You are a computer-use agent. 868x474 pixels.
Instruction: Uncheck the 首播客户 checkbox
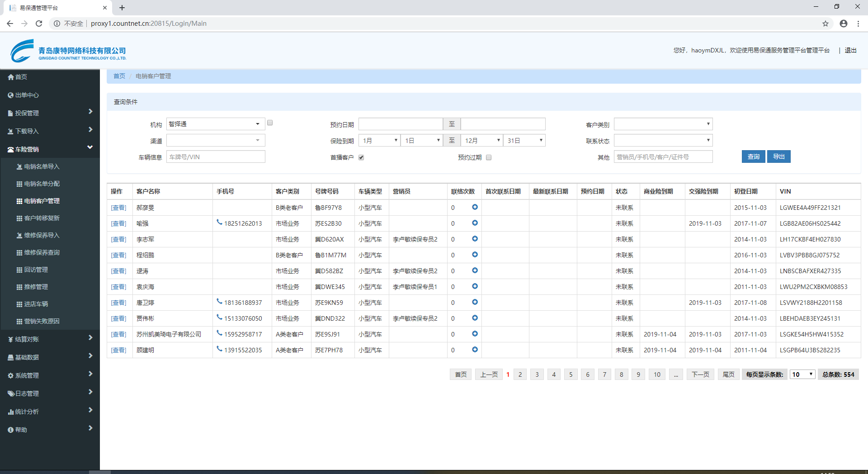point(361,157)
